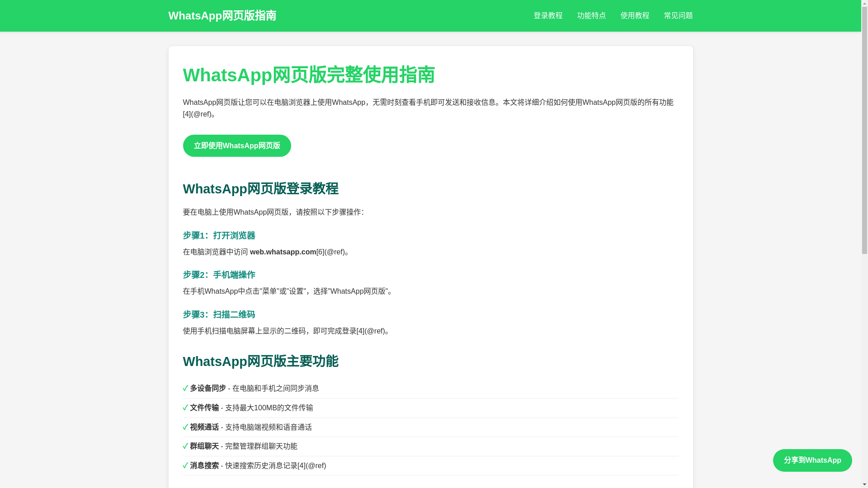The height and width of the screenshot is (488, 868).
Task: Click the checkmark beside 文件传输
Action: pos(185,408)
